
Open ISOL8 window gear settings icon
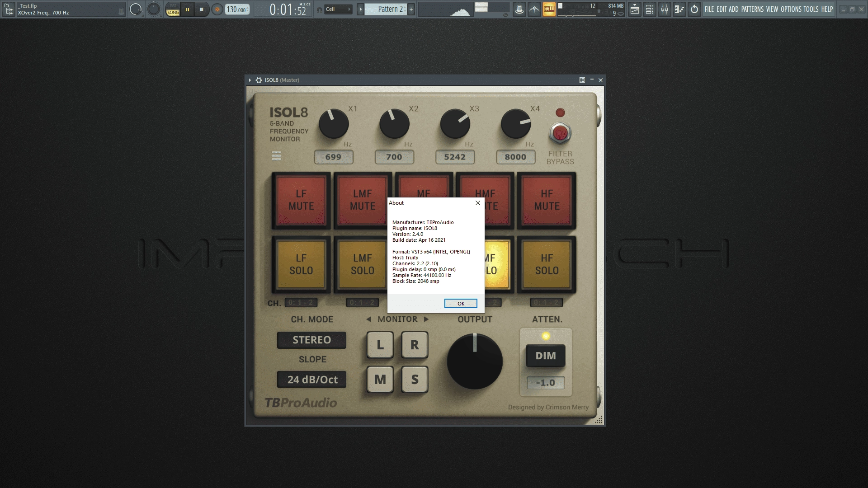(259, 80)
